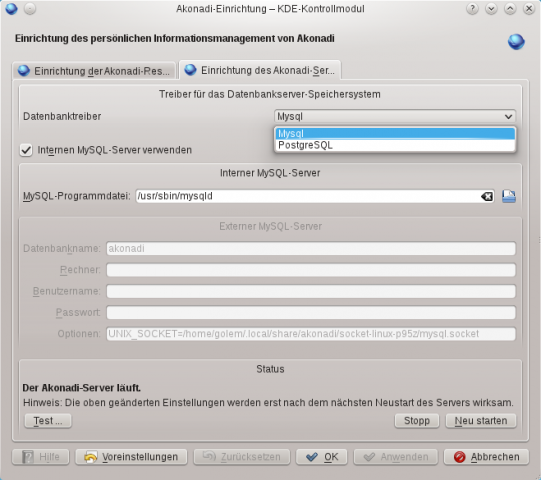
Task: Choose PostgreSQL from the driver list
Action: (x=395, y=145)
